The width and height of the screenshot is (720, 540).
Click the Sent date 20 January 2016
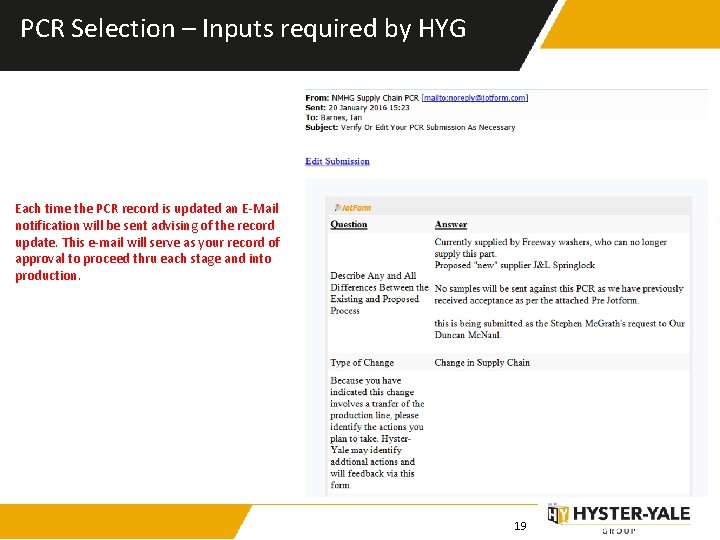pos(357,107)
